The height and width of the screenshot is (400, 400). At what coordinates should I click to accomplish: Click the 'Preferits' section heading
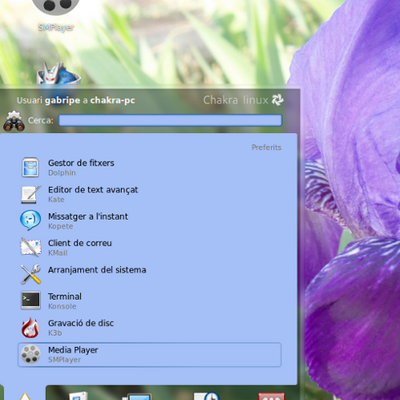(x=266, y=147)
